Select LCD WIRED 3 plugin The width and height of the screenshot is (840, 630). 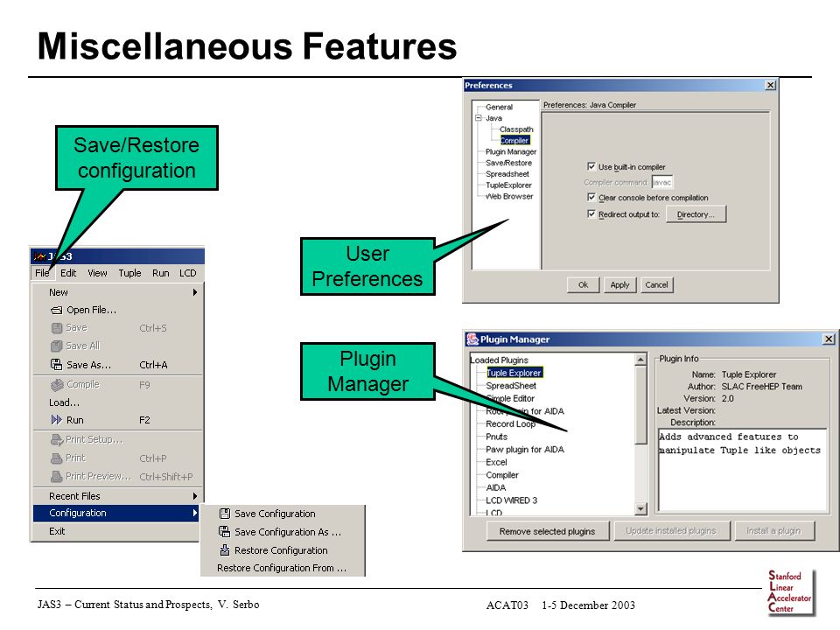point(511,500)
